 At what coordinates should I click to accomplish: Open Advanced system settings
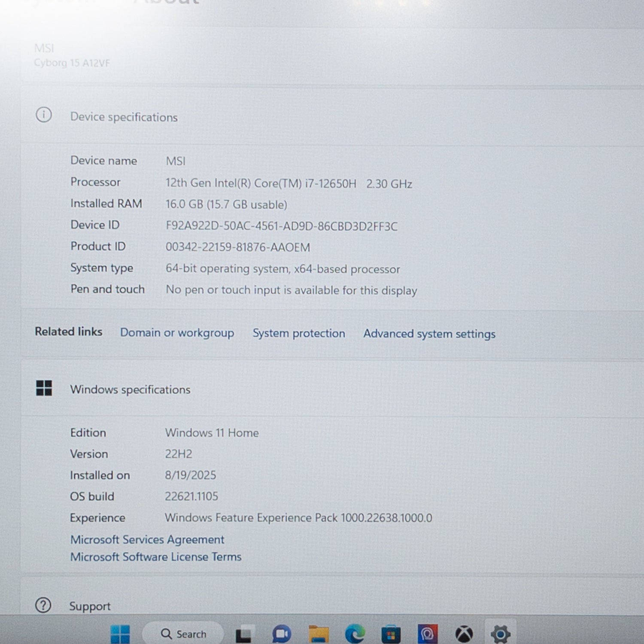pos(429,334)
